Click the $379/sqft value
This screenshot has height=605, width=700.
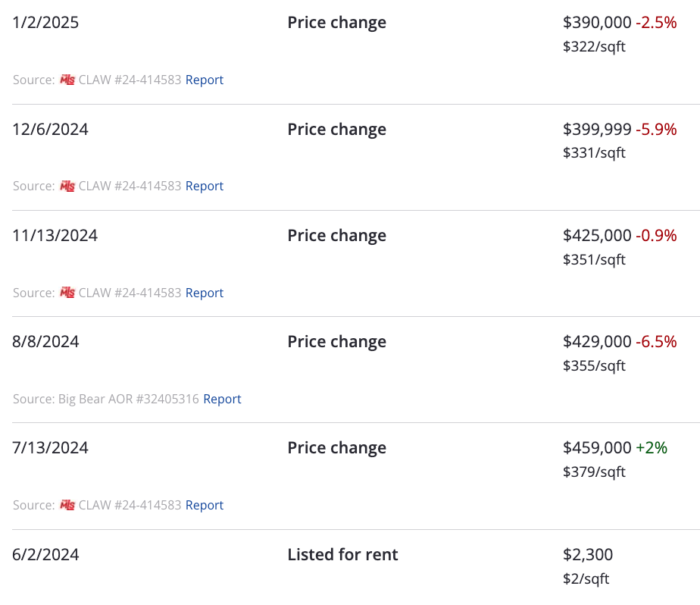(594, 472)
